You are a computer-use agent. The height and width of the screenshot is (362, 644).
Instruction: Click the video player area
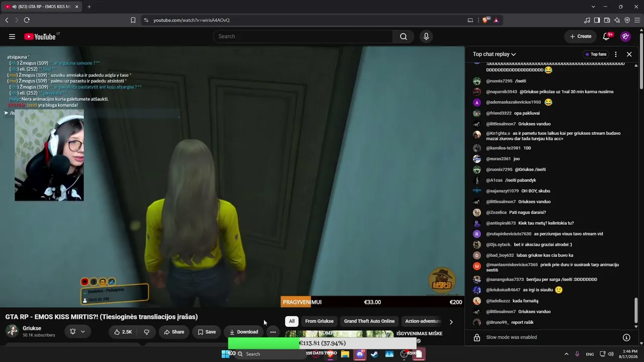tap(232, 176)
